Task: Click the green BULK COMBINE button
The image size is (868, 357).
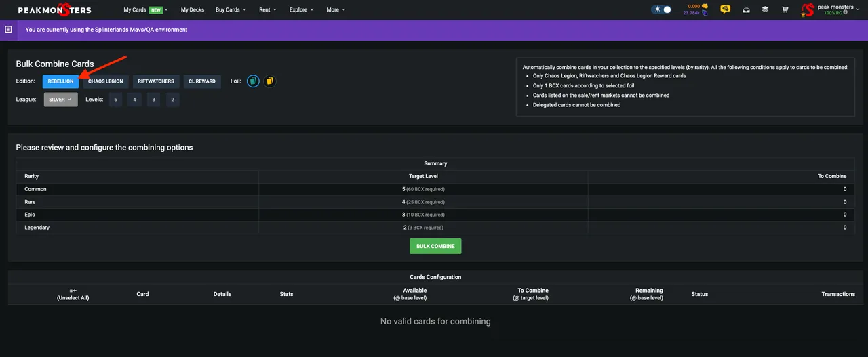Action: 435,246
